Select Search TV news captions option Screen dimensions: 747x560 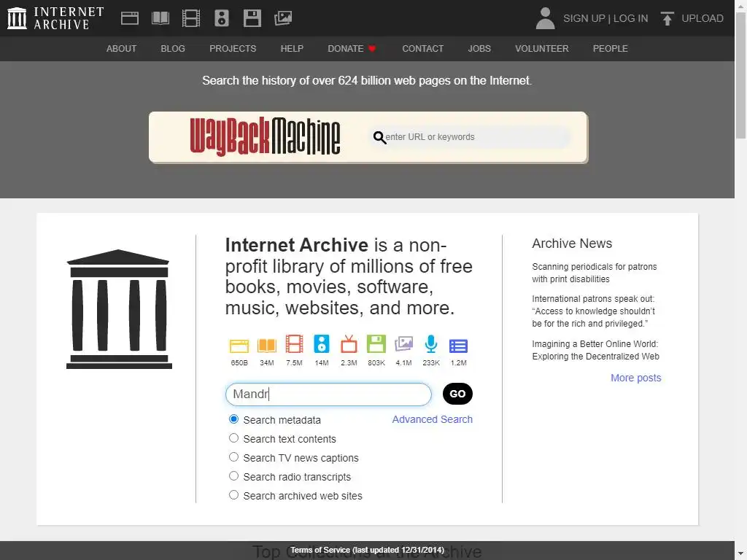click(233, 457)
